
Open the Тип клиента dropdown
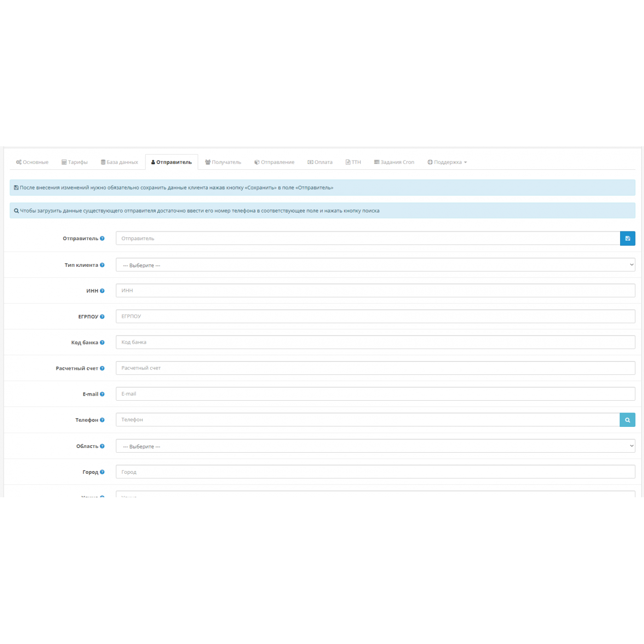tap(375, 265)
